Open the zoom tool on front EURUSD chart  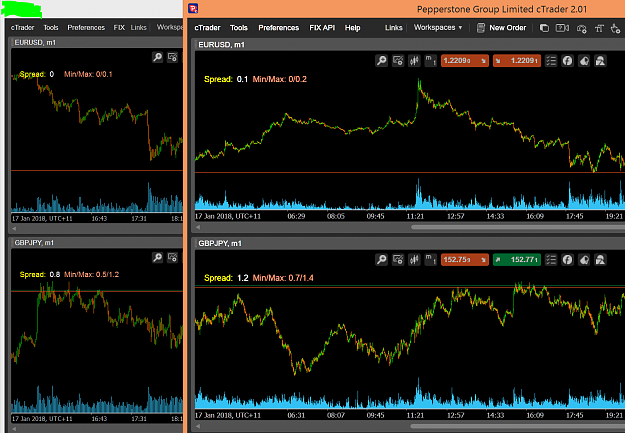point(381,61)
